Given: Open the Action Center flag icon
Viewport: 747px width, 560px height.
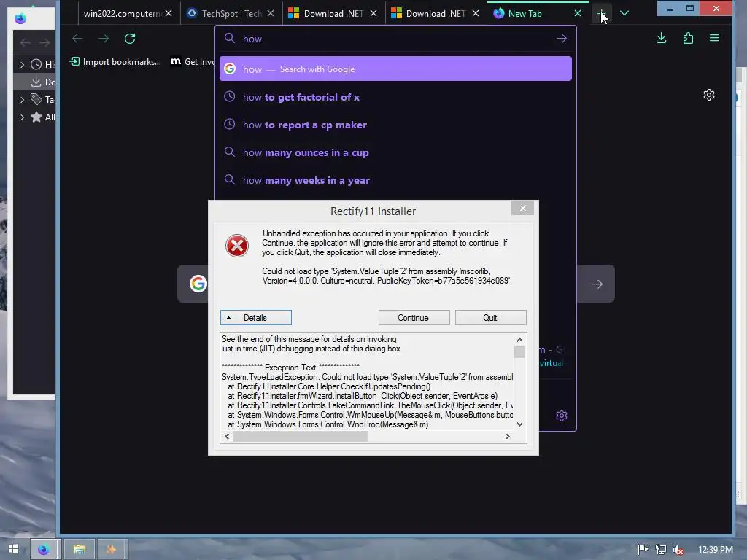Looking at the screenshot, I should [x=643, y=550].
